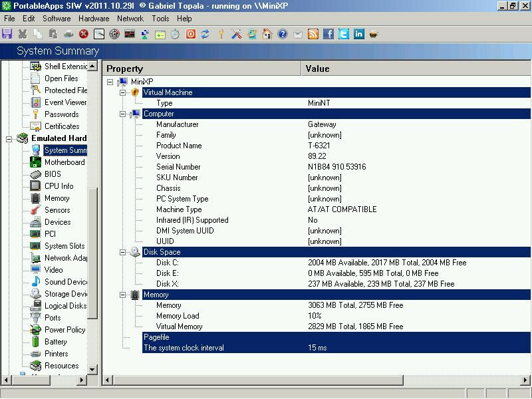Click the Cut scissors toolbar icon
The height and width of the screenshot is (399, 532).
point(23,34)
